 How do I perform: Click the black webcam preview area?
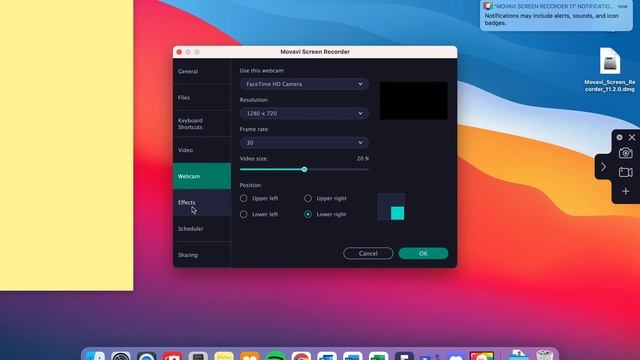coord(413,100)
